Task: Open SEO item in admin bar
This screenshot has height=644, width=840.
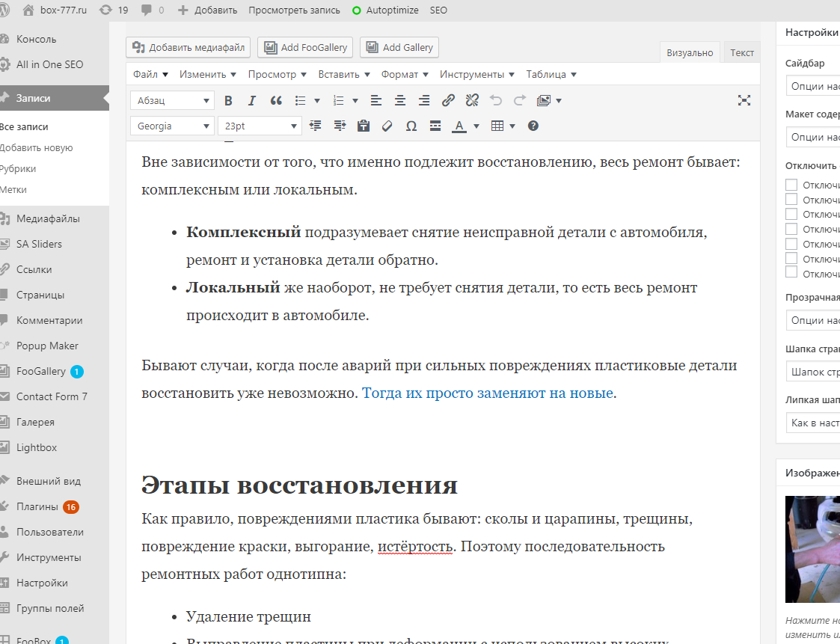Action: click(438, 10)
